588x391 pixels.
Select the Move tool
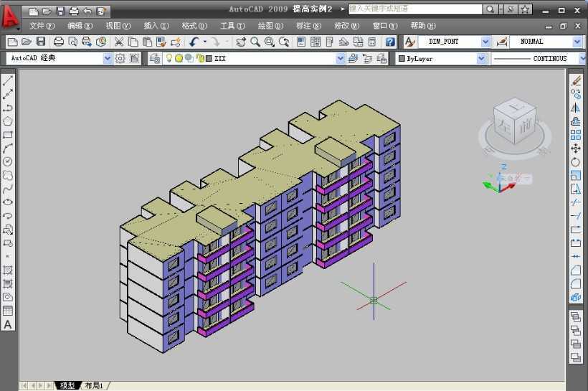click(x=576, y=149)
